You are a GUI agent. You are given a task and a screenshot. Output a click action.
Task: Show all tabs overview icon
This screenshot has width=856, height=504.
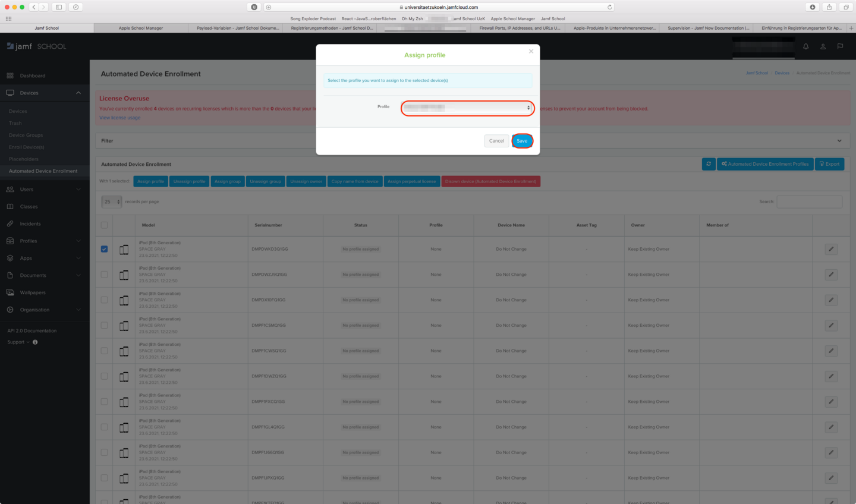pos(846,7)
